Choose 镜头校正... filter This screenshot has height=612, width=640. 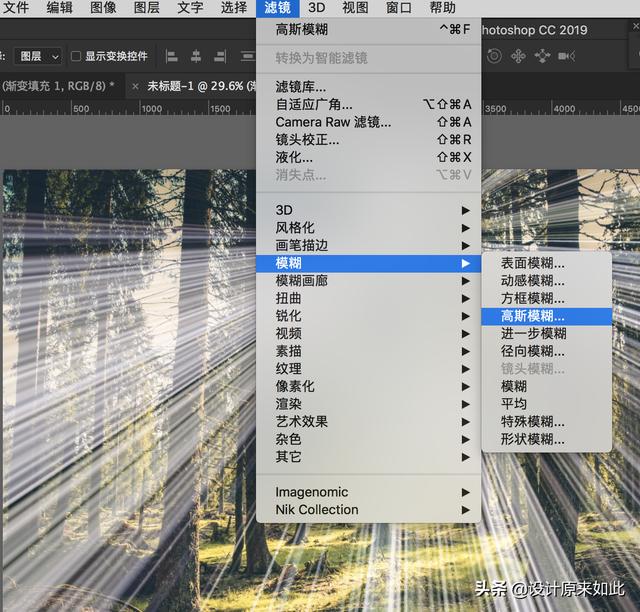tap(369, 140)
